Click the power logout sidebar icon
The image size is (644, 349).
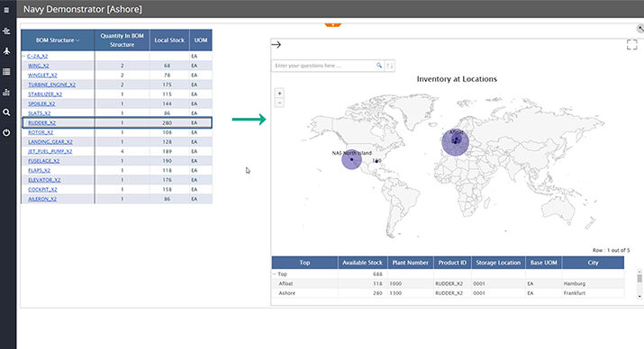pyautogui.click(x=6, y=133)
